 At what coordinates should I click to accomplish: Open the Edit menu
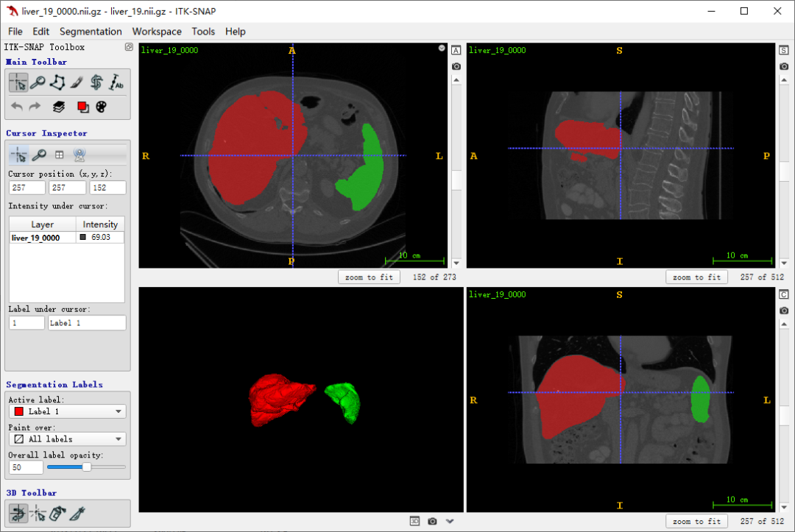point(40,32)
